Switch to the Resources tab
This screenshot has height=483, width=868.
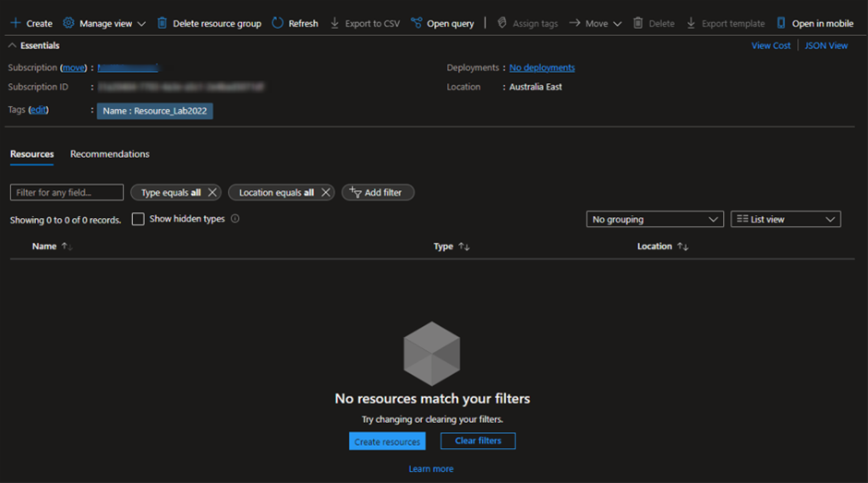(32, 154)
